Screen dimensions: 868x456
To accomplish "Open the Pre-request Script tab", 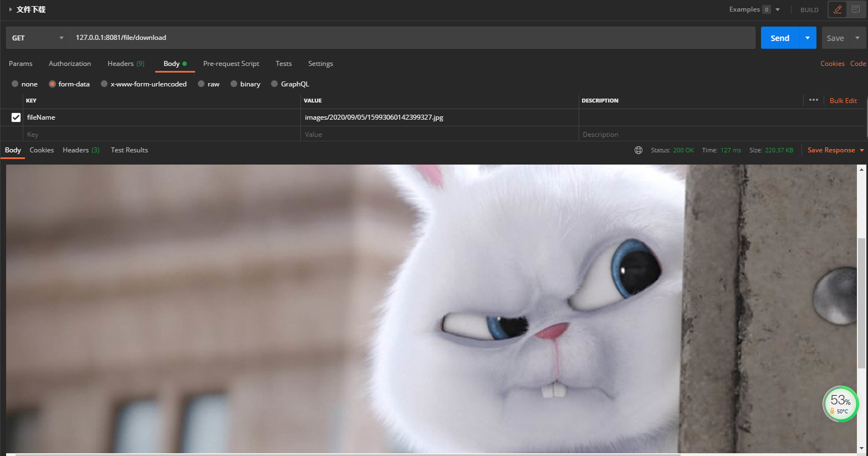I will [x=231, y=64].
